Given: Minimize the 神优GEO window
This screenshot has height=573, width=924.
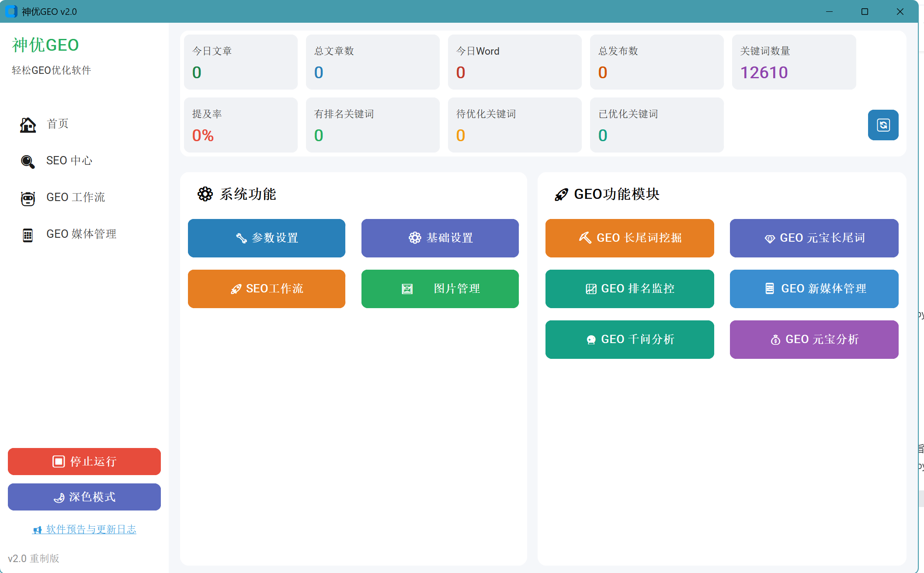Looking at the screenshot, I should (x=829, y=11).
